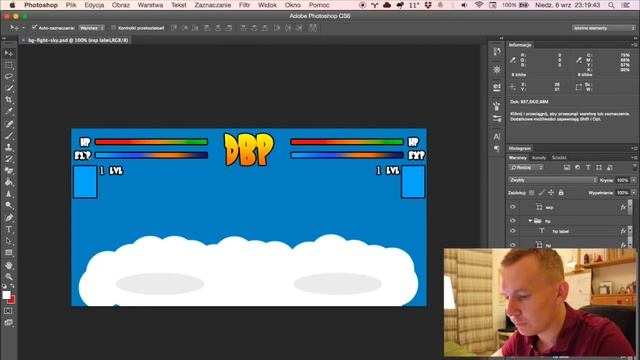Screen dimensions: 640x360
Task: Select the Clone Stamp tool
Action: tap(9, 147)
